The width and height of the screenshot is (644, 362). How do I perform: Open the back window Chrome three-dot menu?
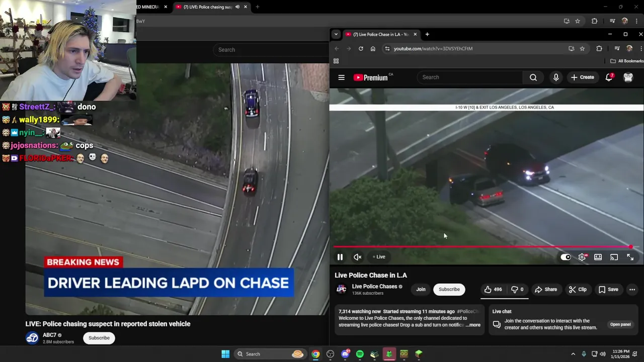[x=637, y=21]
